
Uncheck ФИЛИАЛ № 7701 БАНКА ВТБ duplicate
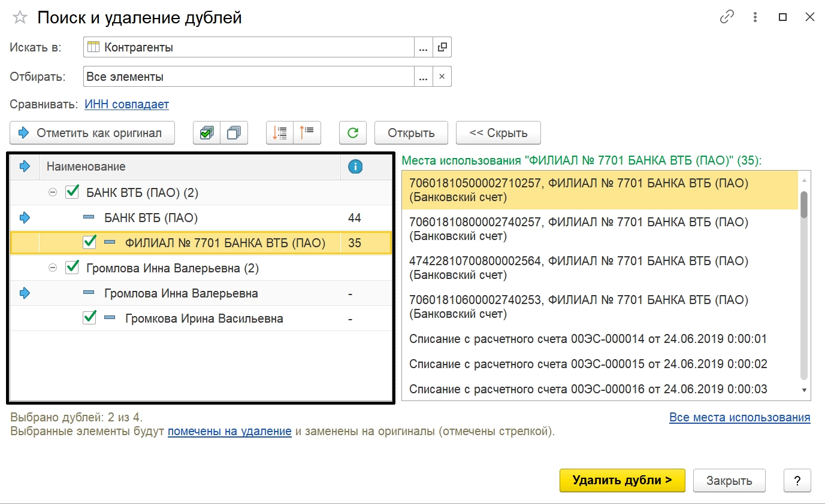[90, 242]
